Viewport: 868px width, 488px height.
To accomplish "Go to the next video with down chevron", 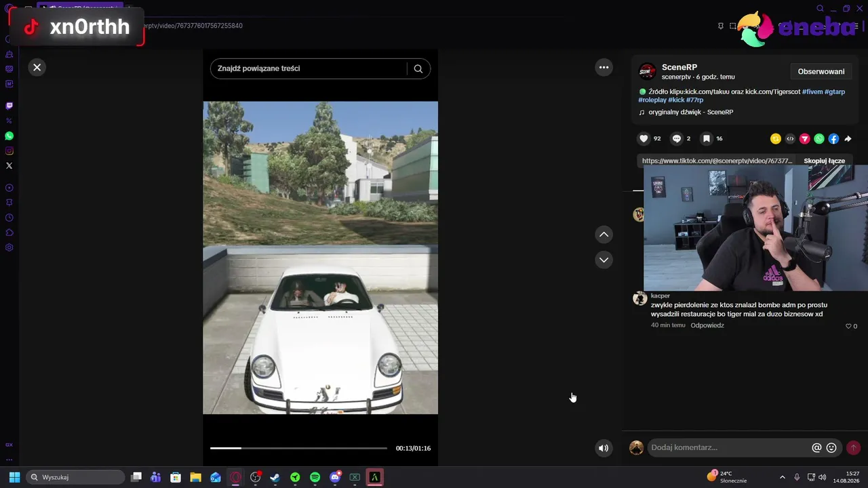I will [604, 260].
